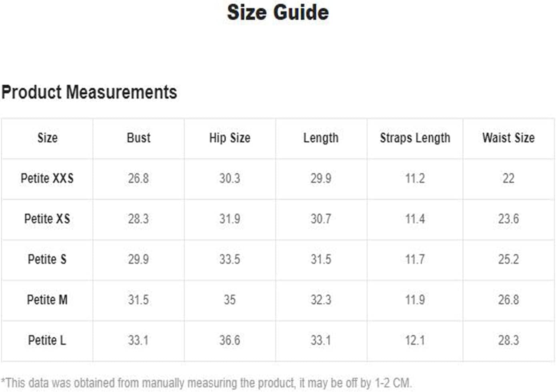The image size is (556, 392).
Task: Select the Bust column header
Action: click(138, 138)
